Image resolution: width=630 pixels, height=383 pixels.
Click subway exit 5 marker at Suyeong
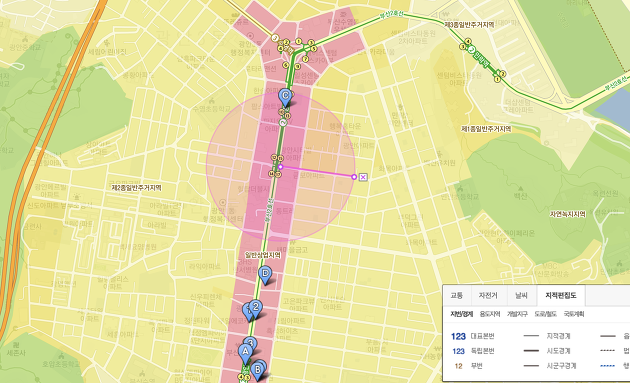pos(314,49)
